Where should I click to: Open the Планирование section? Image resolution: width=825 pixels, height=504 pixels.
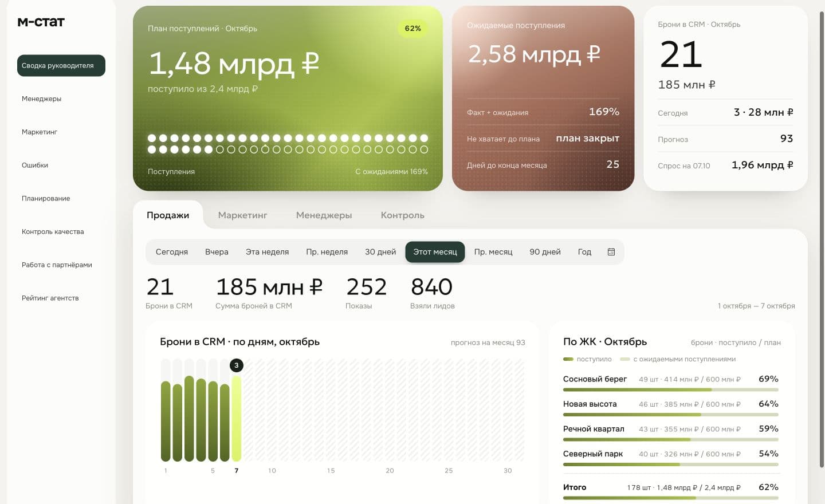coord(46,198)
